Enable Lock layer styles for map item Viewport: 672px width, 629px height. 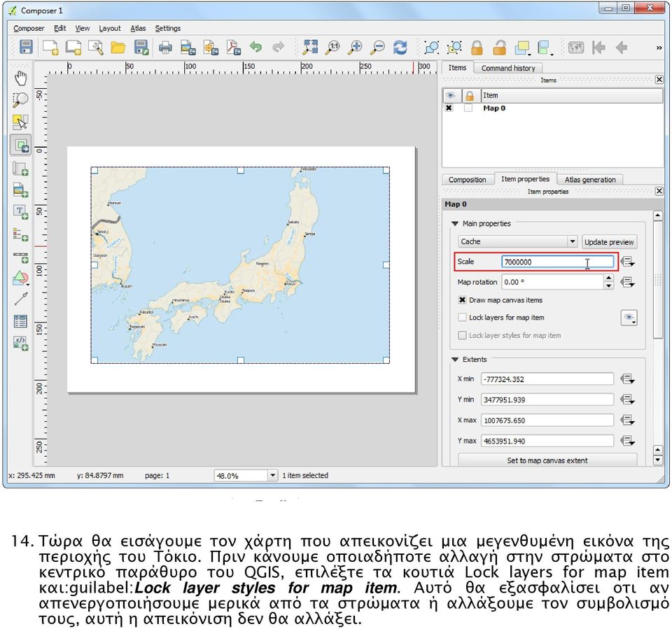462,336
